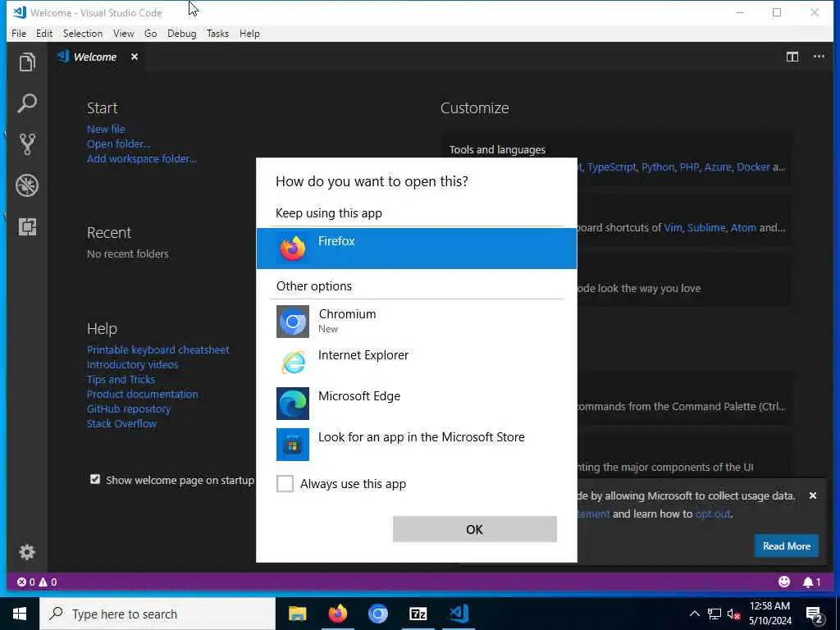Open the Go menu
This screenshot has height=630, width=840.
[x=151, y=33]
